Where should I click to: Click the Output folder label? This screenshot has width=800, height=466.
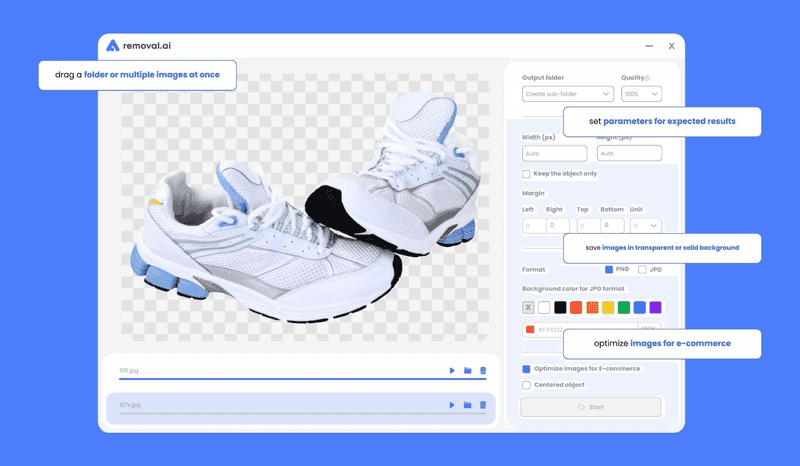543,78
